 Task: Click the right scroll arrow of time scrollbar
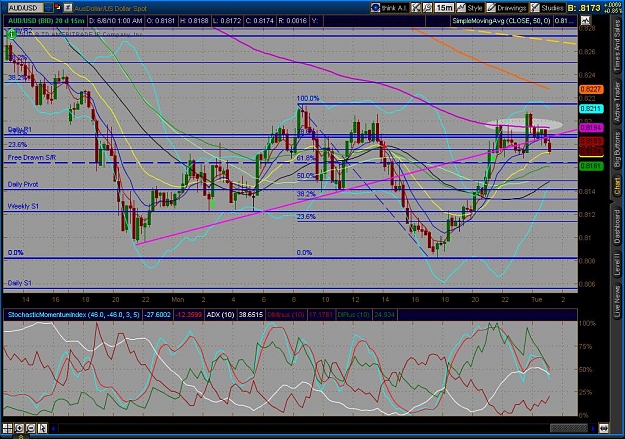594,429
